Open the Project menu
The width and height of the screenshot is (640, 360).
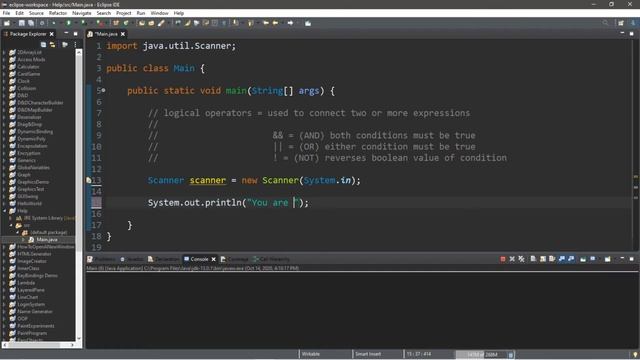pos(123,13)
